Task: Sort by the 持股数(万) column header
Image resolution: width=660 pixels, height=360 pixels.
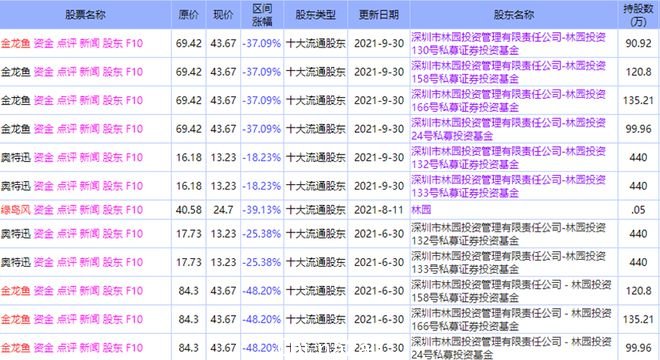Action: point(638,15)
